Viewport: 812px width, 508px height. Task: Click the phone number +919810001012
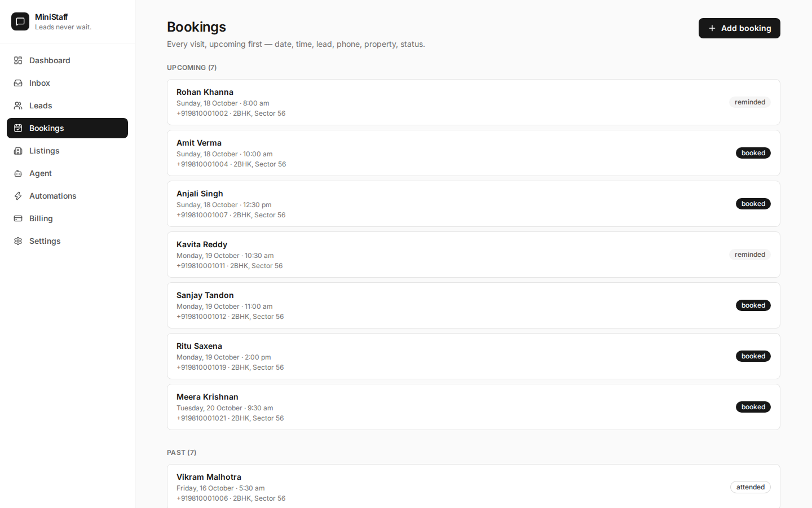tap(201, 317)
